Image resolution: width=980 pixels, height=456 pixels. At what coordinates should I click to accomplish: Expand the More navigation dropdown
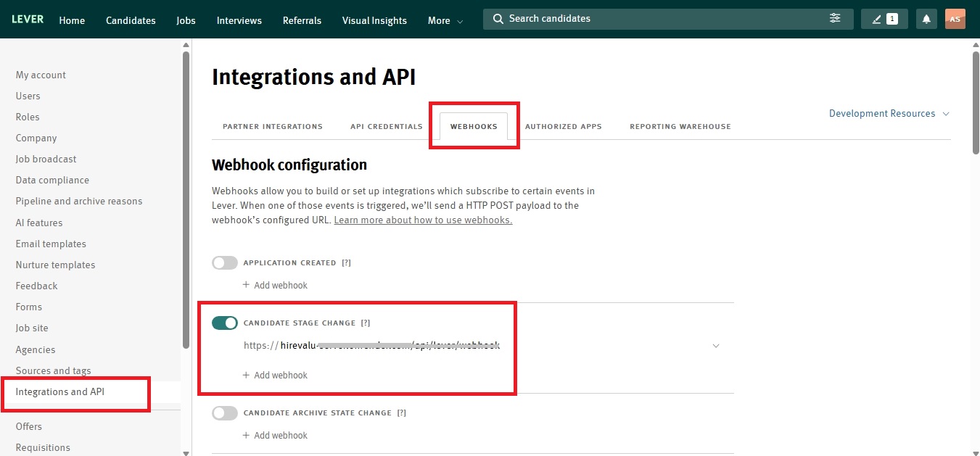click(x=445, y=21)
